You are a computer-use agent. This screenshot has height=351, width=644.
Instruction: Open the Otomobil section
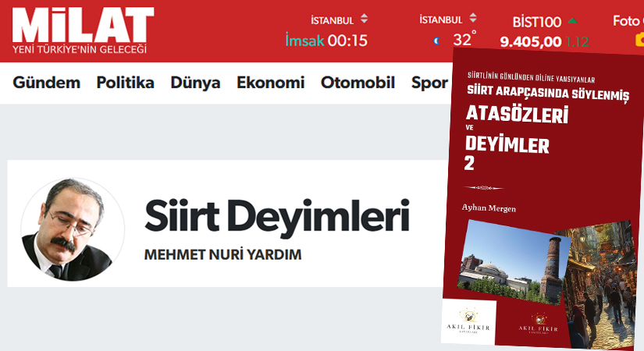[x=358, y=83]
